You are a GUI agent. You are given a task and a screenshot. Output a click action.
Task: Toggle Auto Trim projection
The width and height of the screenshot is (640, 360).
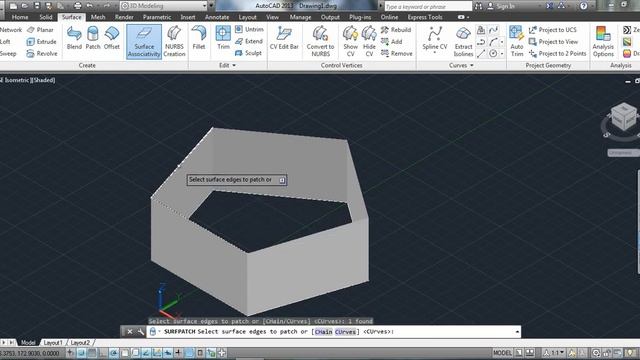coord(517,41)
